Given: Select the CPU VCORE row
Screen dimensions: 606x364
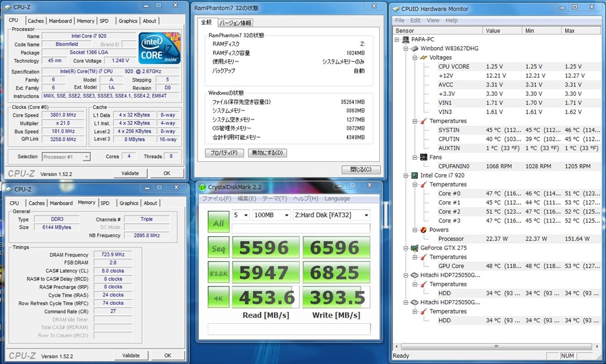Looking at the screenshot, I should tap(520, 66).
